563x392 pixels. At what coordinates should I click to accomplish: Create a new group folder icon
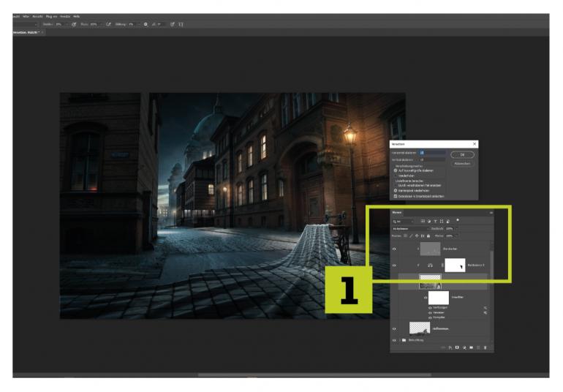coord(471,347)
